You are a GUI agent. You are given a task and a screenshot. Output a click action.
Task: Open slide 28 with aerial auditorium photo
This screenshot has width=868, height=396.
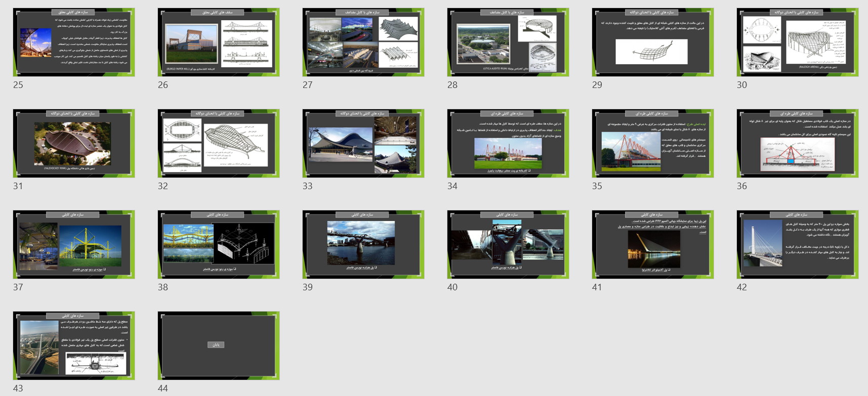(x=508, y=42)
